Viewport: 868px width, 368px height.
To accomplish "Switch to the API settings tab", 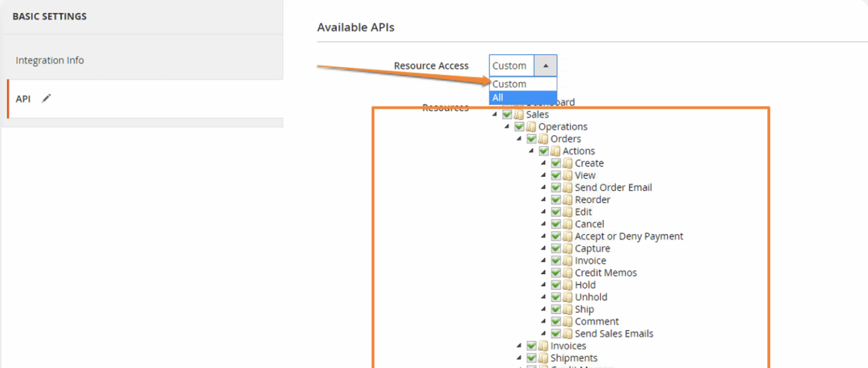I will click(x=23, y=99).
